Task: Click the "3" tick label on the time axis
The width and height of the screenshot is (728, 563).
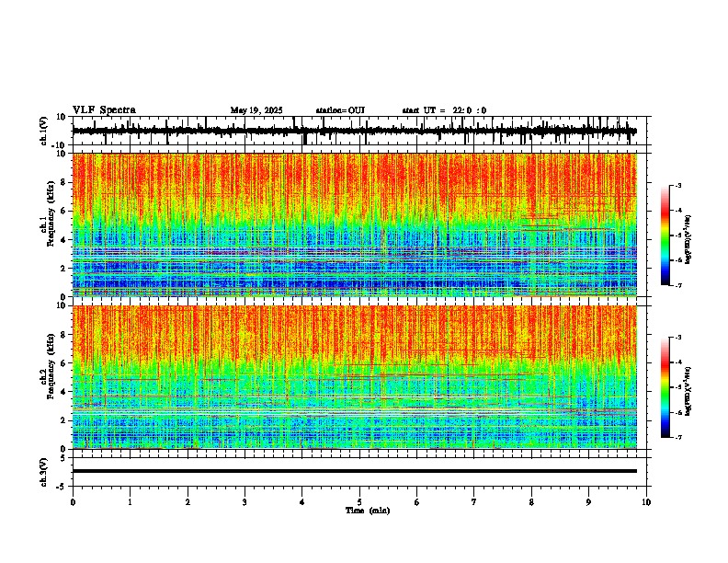Action: [245, 502]
